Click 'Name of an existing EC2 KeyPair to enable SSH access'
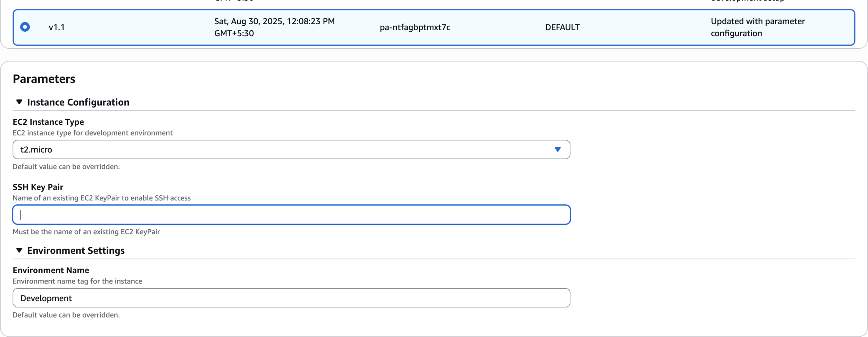Screen dimensions: 868x337 (x=101, y=198)
